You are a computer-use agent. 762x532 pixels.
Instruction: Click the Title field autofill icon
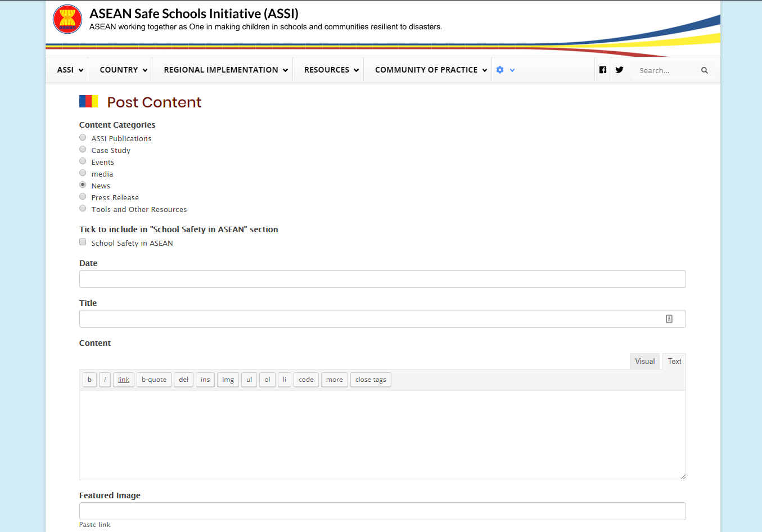[x=669, y=319]
